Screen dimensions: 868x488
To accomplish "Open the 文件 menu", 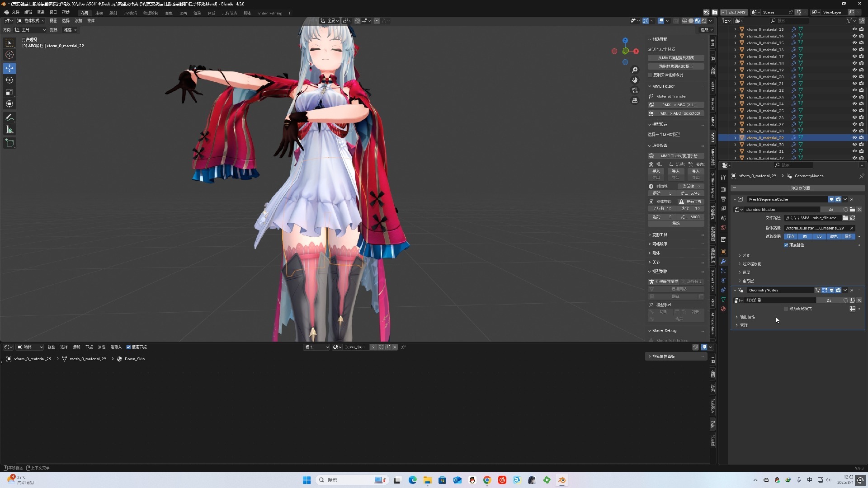I will tap(15, 13).
